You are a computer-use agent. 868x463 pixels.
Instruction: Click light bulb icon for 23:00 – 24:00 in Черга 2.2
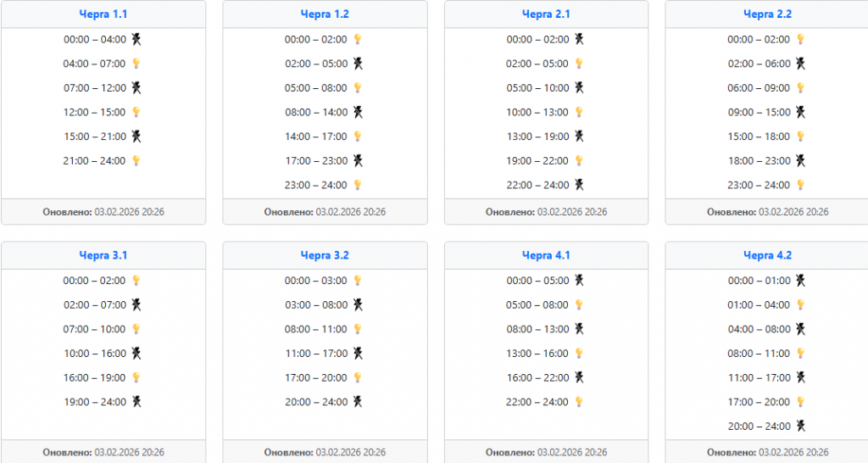point(800,185)
